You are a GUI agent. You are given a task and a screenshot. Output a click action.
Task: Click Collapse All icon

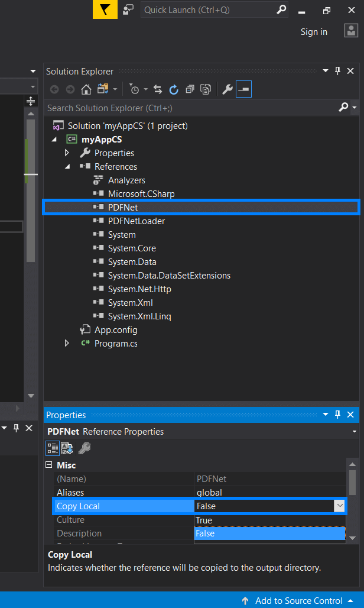click(189, 89)
